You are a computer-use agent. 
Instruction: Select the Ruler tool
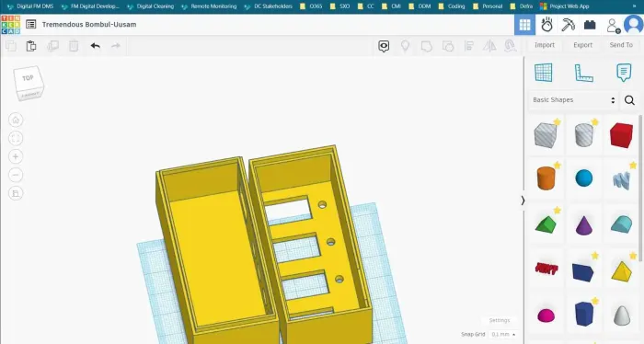pyautogui.click(x=583, y=73)
